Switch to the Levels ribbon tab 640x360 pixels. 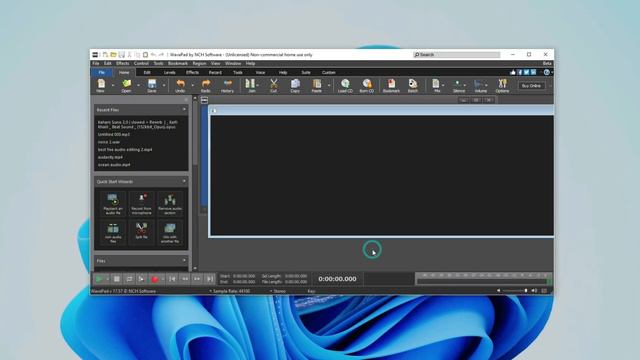coord(169,72)
